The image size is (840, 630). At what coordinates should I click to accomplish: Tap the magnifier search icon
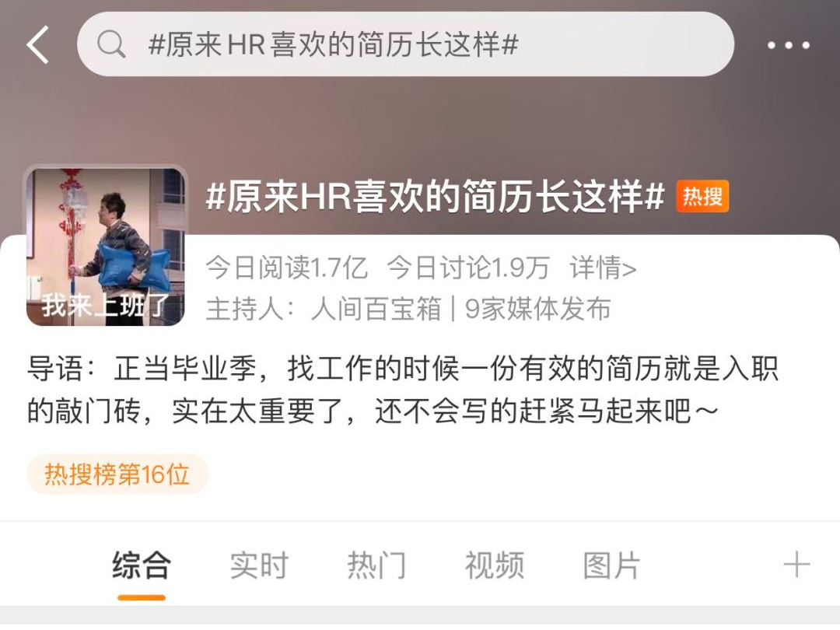tap(111, 44)
